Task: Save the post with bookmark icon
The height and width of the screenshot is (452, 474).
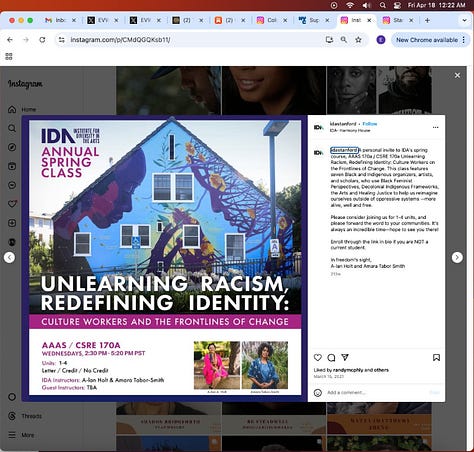Action: [x=436, y=357]
